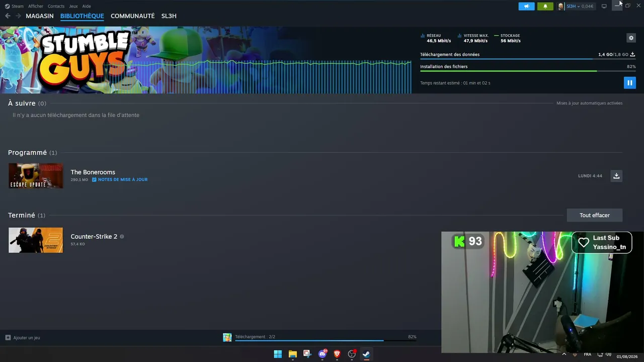
Task: Open the SL3H profile tab
Action: (169, 16)
